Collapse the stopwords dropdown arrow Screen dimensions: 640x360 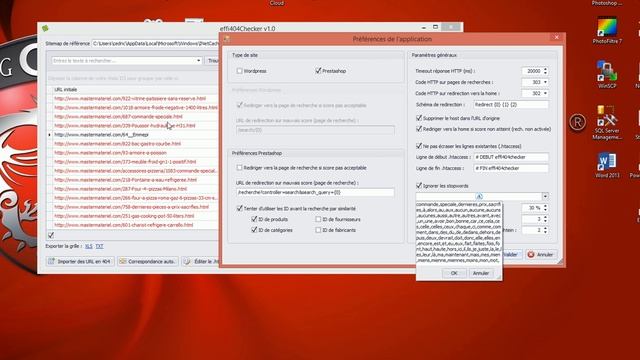[x=545, y=196]
